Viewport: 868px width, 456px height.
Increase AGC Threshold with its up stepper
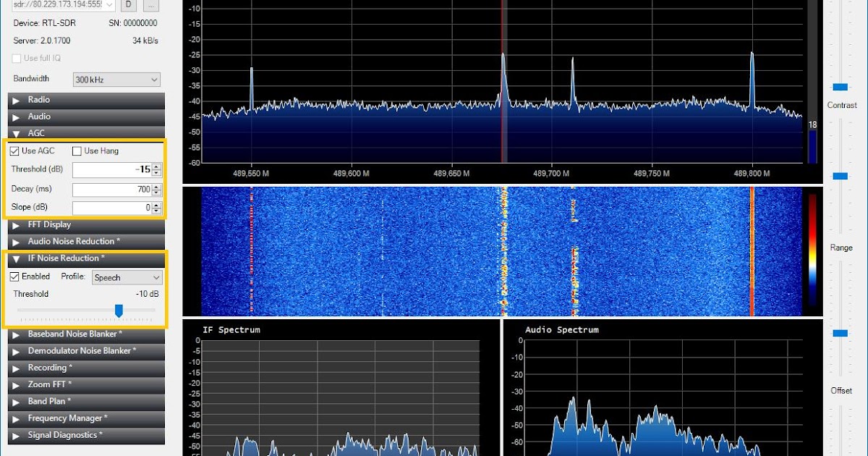click(x=157, y=166)
